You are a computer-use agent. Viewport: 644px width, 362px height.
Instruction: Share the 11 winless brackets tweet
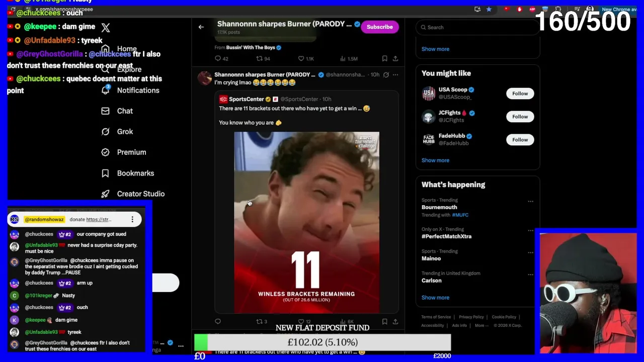coord(395,321)
